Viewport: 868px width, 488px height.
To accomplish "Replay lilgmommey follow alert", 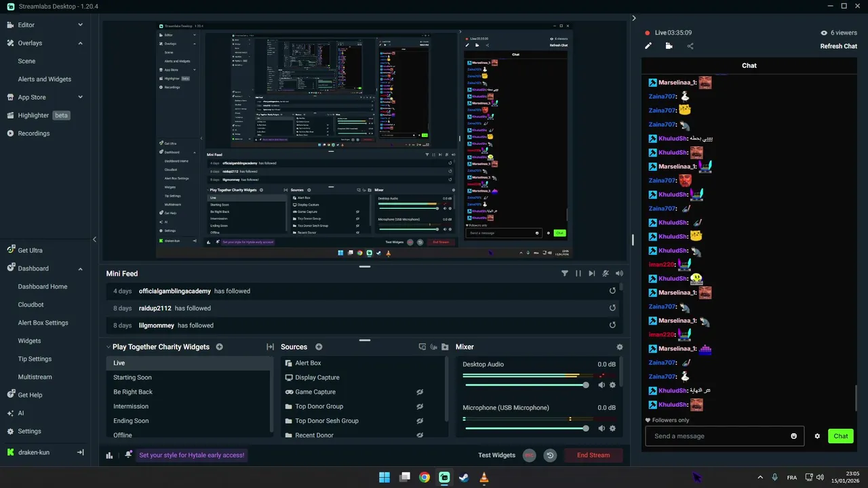I will [x=612, y=325].
